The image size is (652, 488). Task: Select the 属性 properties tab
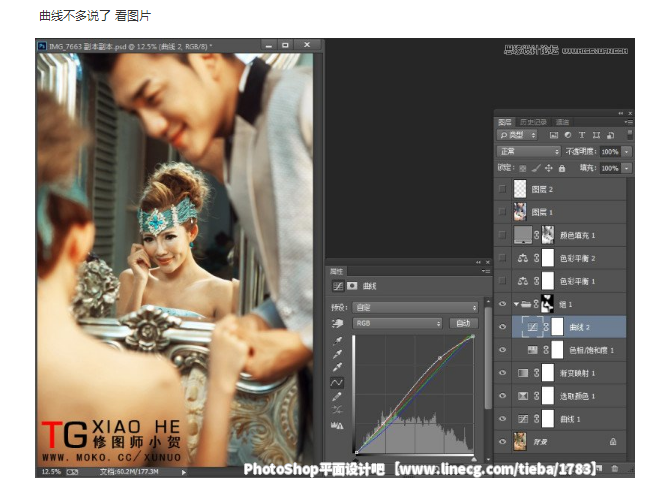(336, 271)
